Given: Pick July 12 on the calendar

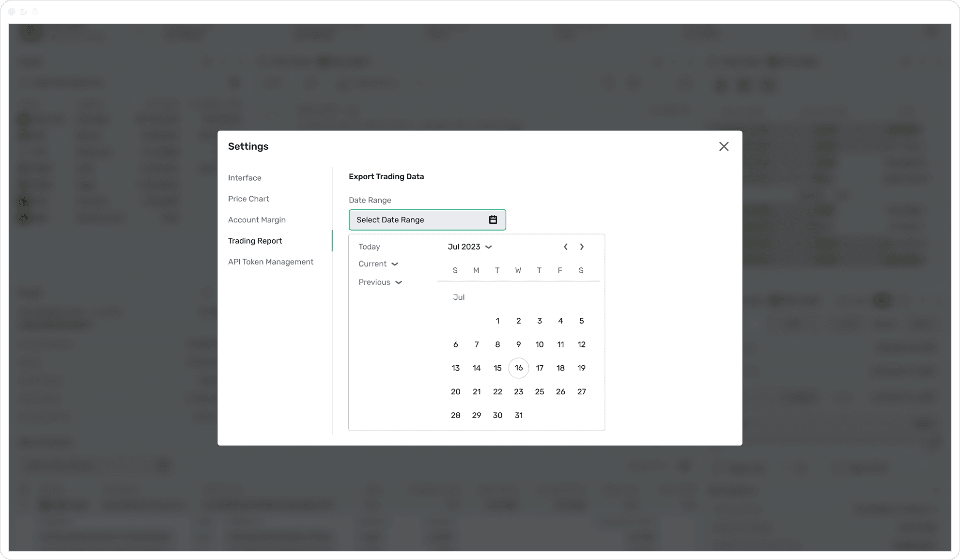Looking at the screenshot, I should tap(581, 344).
